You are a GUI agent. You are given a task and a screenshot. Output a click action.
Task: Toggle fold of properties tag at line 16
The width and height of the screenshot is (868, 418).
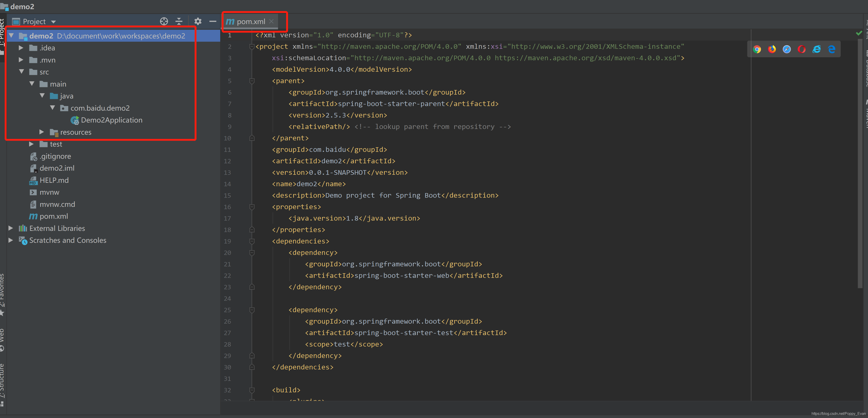click(x=252, y=207)
